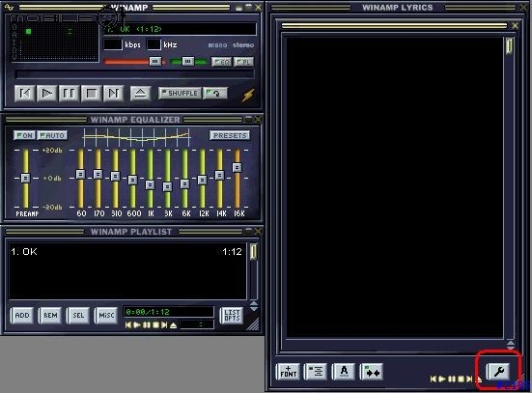The image size is (532, 393).
Task: Click the playlist mini eject button
Action: click(174, 325)
